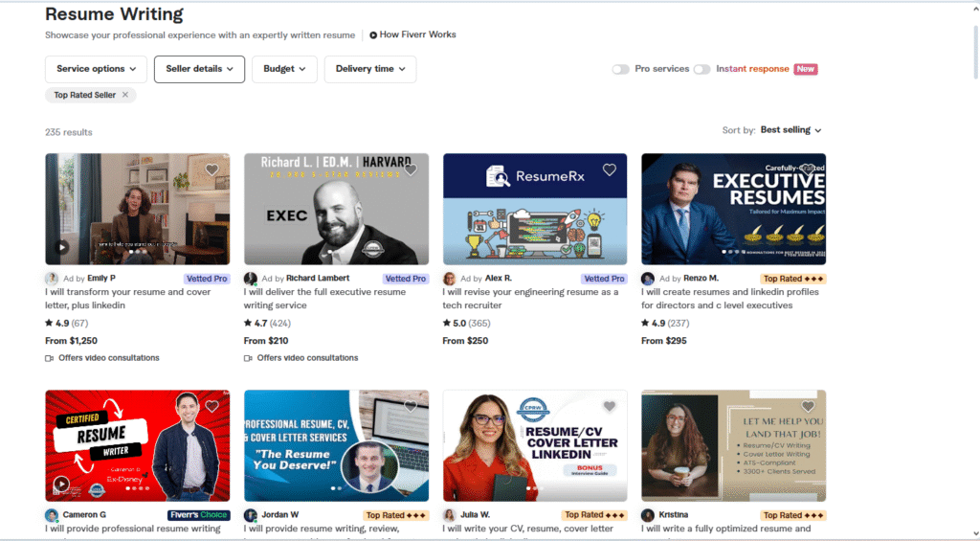Screen dimensions: 980x541
Task: Click video consultation icon under Richard Lambert's gig
Action: coord(248,358)
